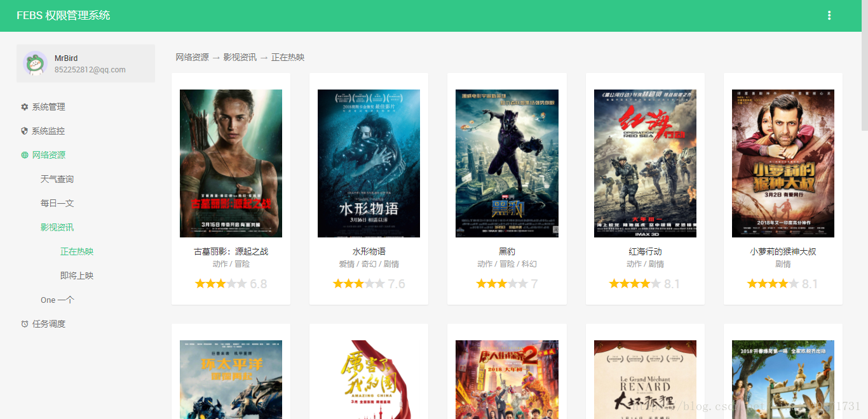The height and width of the screenshot is (419, 868).
Task: Click the 852252812@qq.com email text
Action: click(x=90, y=70)
